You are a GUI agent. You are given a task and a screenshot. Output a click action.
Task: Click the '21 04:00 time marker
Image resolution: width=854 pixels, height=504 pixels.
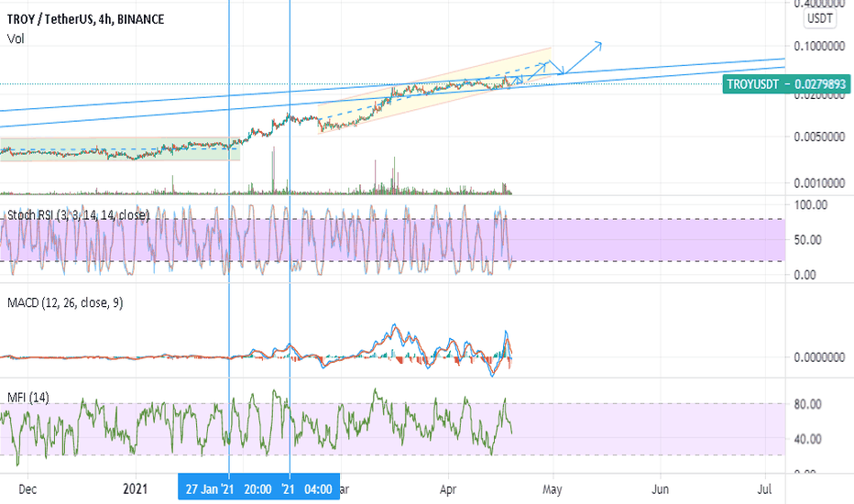[x=307, y=489]
